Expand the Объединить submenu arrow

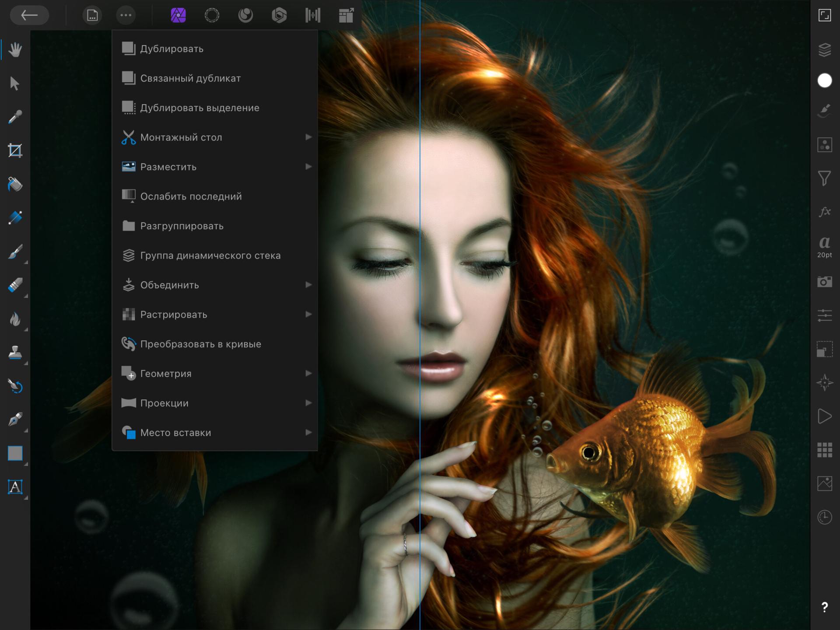(x=308, y=285)
